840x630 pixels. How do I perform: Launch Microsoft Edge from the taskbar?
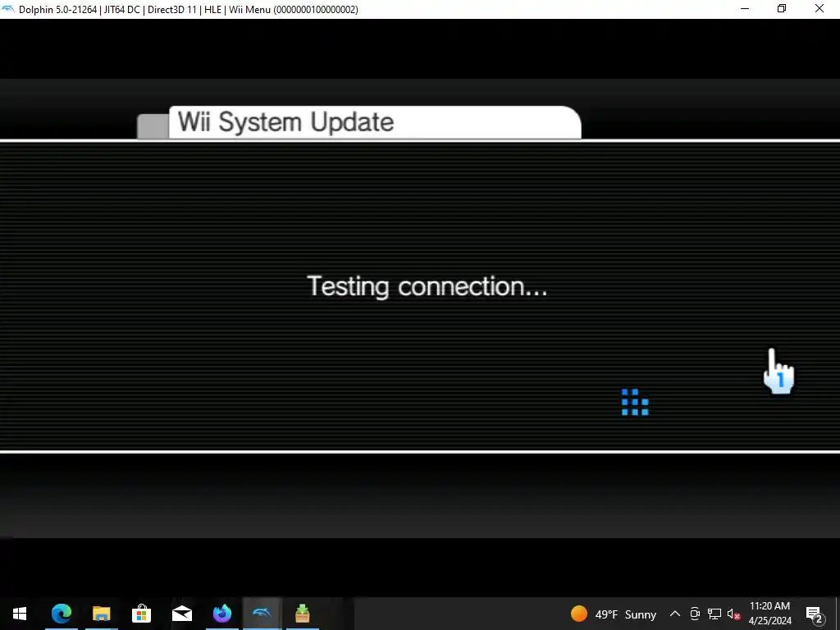(x=62, y=614)
